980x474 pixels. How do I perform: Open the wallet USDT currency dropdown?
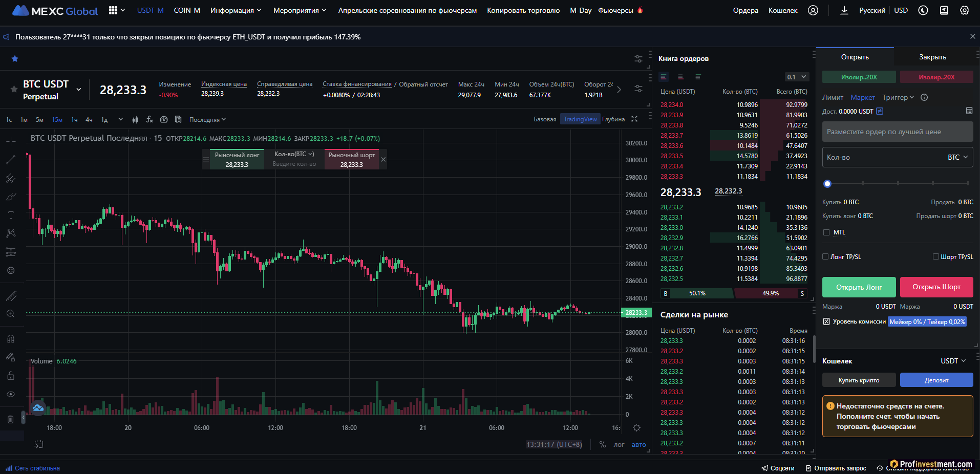pos(953,361)
